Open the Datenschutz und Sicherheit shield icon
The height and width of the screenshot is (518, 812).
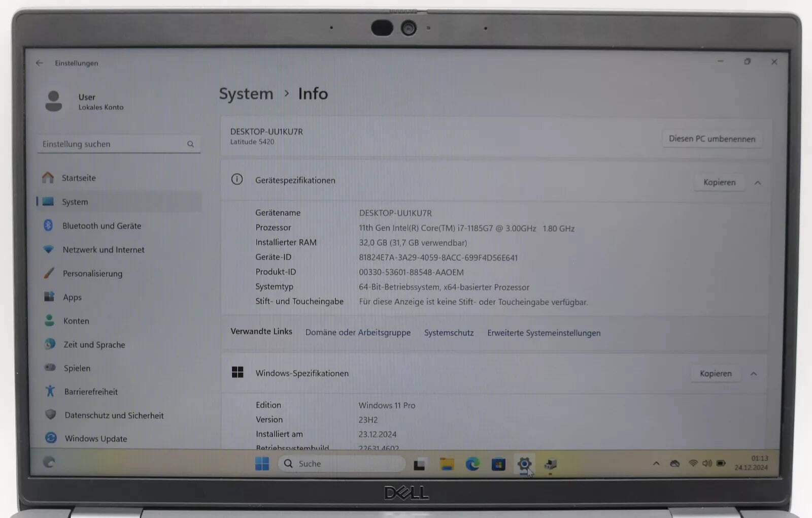coord(51,414)
